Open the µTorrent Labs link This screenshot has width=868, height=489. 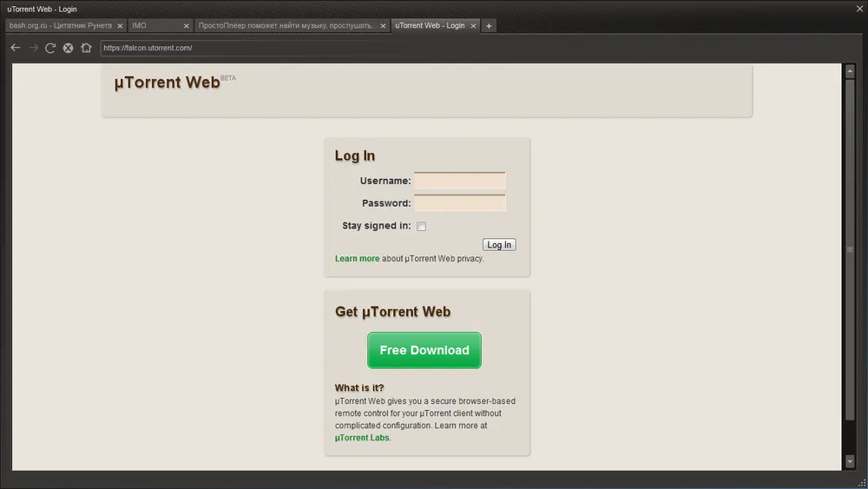tap(362, 438)
